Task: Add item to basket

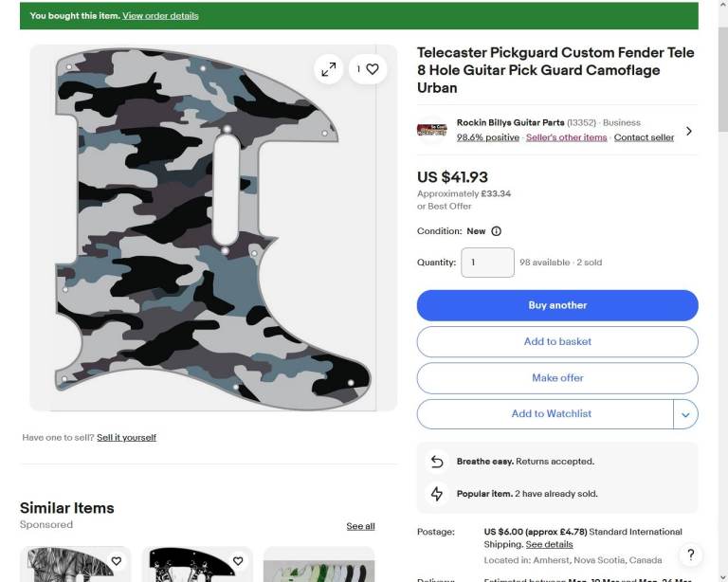Action: coord(557,341)
